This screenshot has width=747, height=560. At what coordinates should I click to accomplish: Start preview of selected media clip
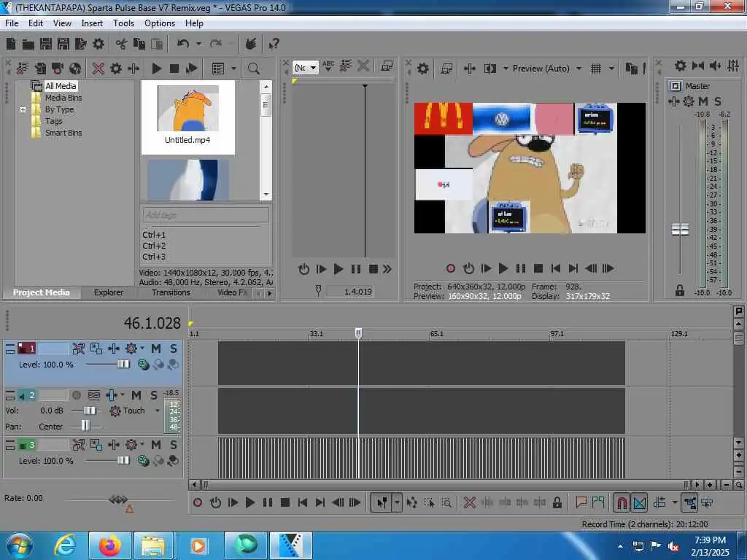pos(156,69)
